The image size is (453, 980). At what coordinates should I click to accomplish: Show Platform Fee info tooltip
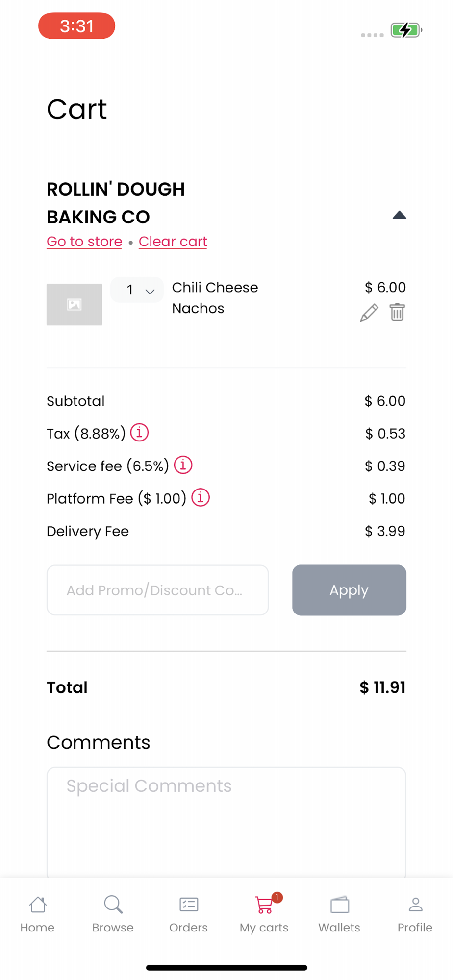pos(201,497)
